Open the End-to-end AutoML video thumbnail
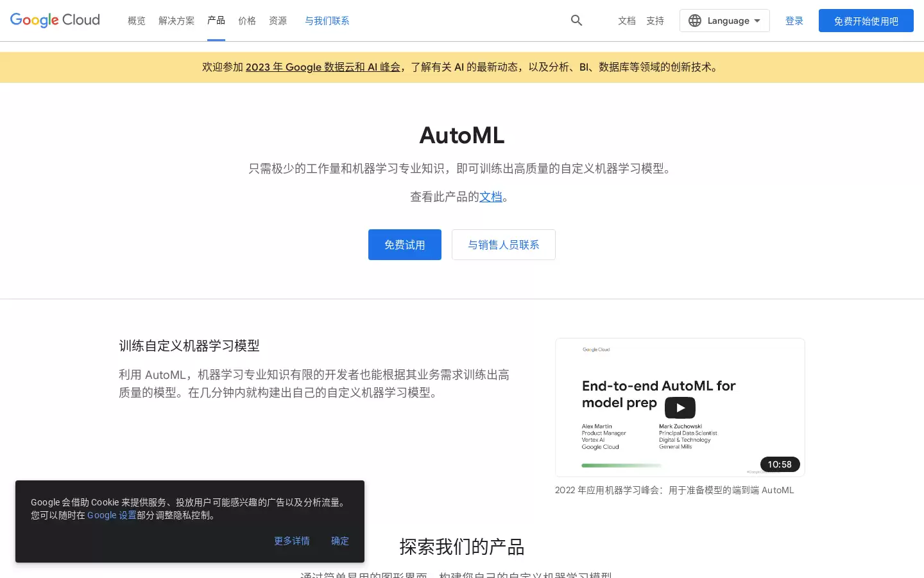Viewport: 924px width, 578px height. point(680,407)
